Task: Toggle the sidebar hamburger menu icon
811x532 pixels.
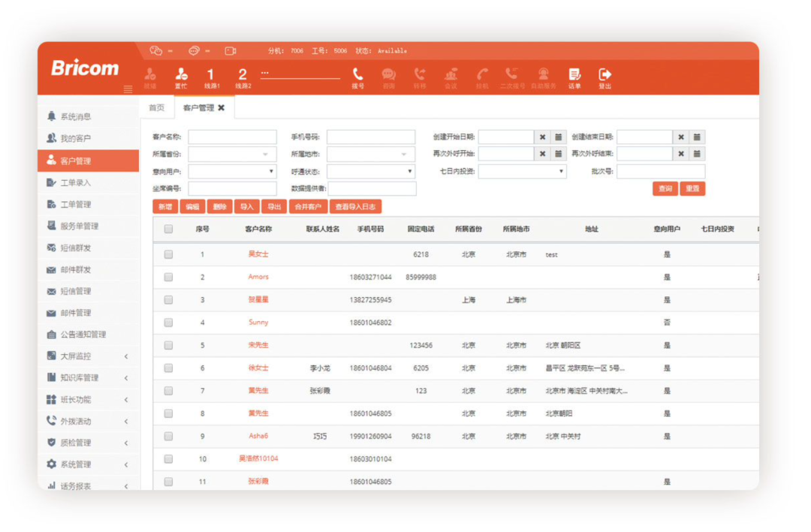Action: pos(128,89)
